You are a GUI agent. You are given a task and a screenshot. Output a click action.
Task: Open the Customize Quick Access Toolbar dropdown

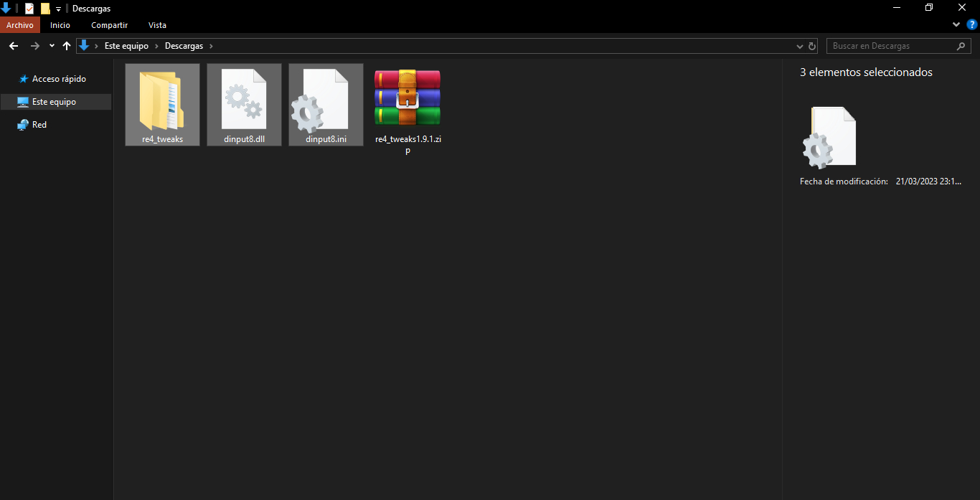coord(58,9)
